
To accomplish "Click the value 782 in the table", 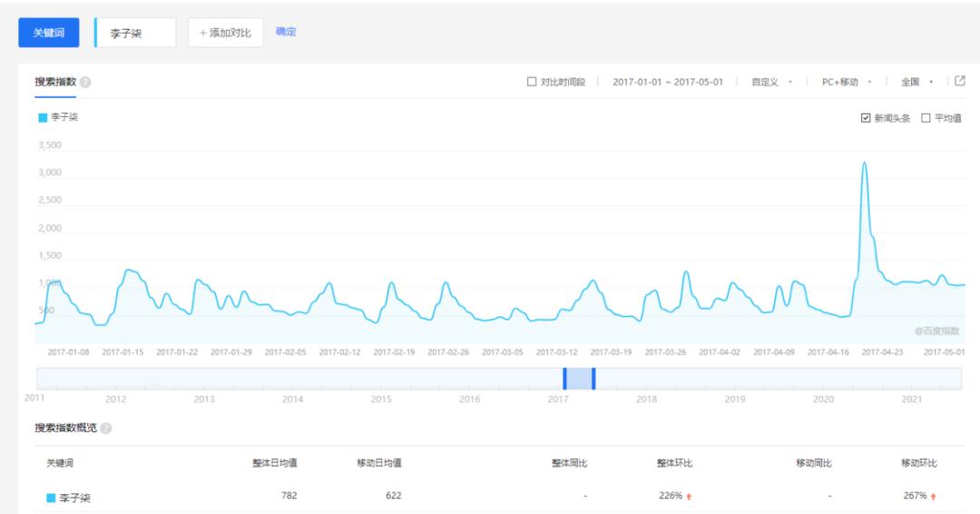I will click(289, 495).
